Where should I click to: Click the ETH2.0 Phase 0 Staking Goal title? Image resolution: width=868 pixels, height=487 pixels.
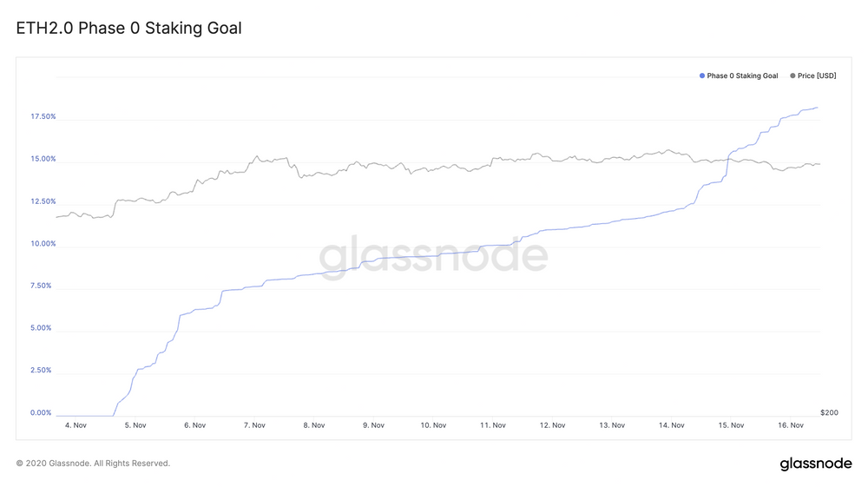tap(128, 29)
